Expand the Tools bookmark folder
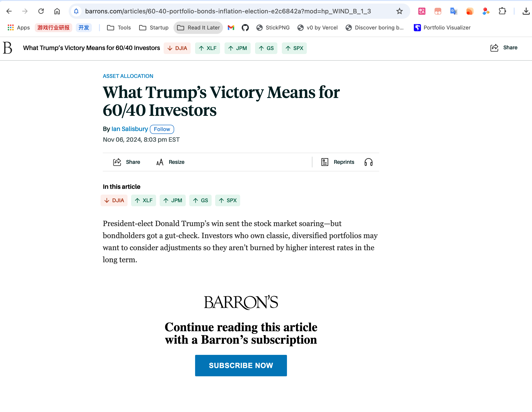Screen dimensions: 532x412 (x=119, y=27)
